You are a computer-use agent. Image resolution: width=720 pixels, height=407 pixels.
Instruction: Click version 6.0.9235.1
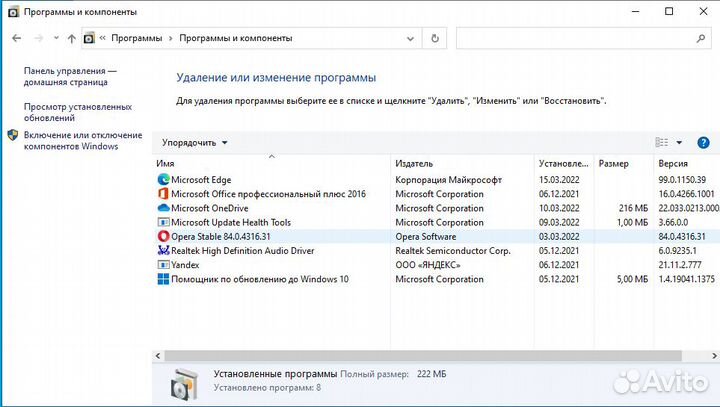tap(677, 251)
